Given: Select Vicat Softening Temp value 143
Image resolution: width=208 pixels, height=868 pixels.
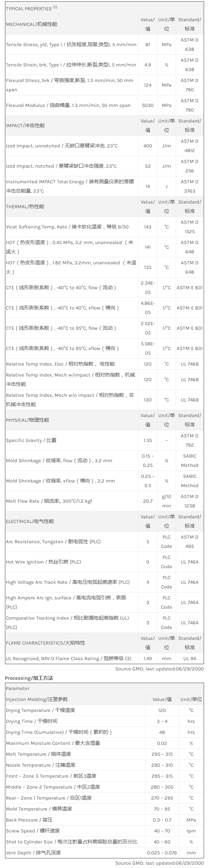Looking at the screenshot, I should (147, 227).
